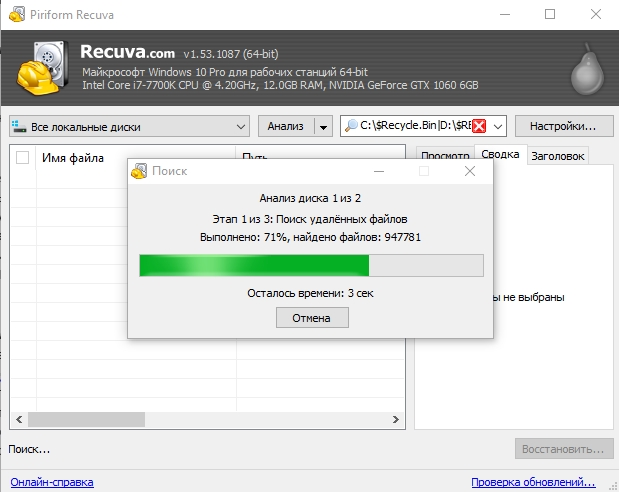Click the horizontal scrollbar thumb in the file list
Image resolution: width=619 pixels, height=492 pixels.
pos(86,419)
